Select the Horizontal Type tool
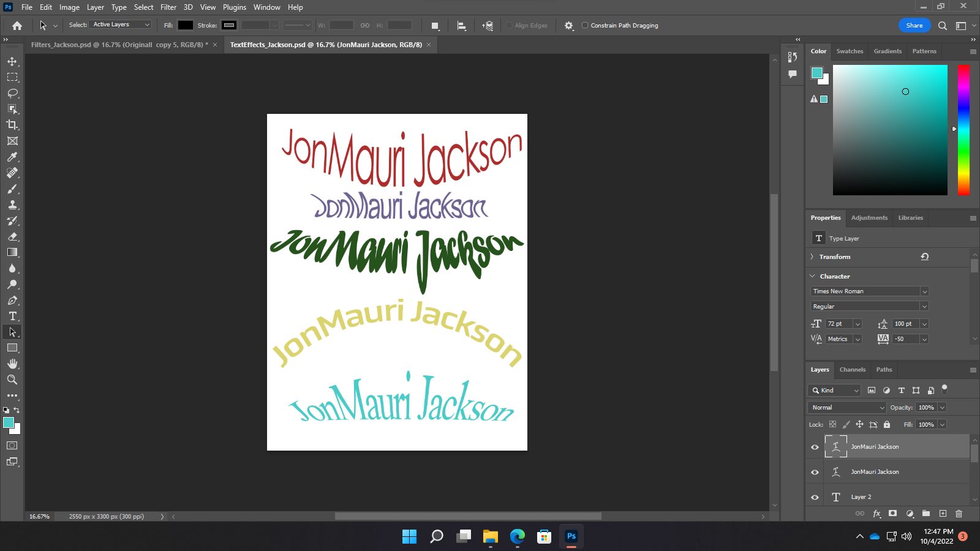Viewport: 980px width, 551px height. click(12, 316)
